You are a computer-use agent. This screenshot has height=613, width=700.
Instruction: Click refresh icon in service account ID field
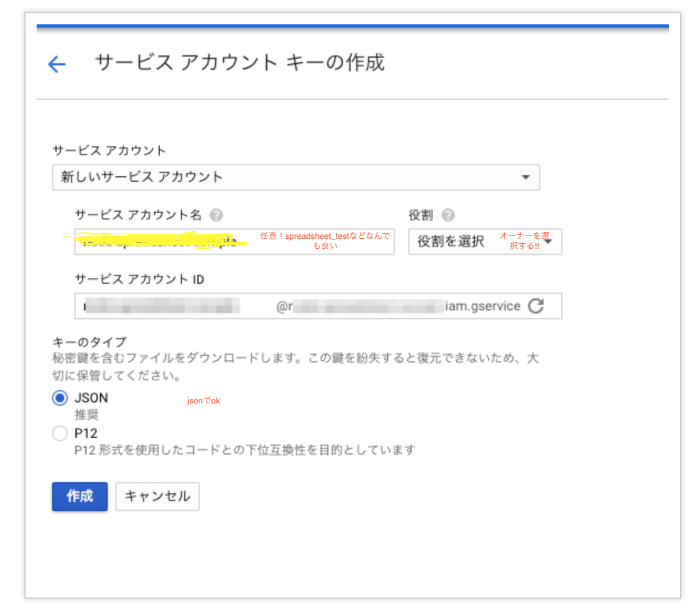(536, 306)
